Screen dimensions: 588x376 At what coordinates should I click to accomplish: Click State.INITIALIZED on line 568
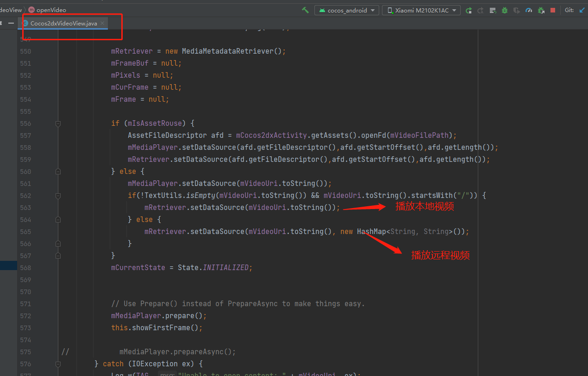[213, 268]
